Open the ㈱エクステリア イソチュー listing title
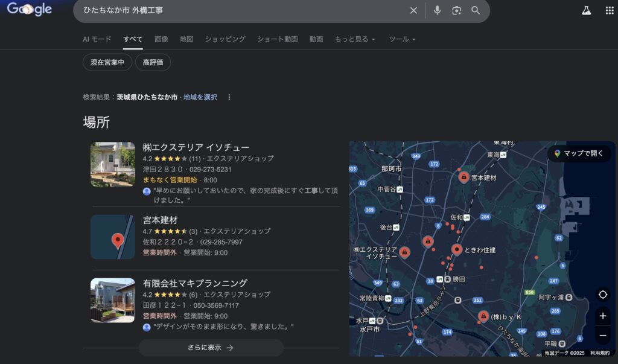Screen dimensions: 618x364 [196, 147]
